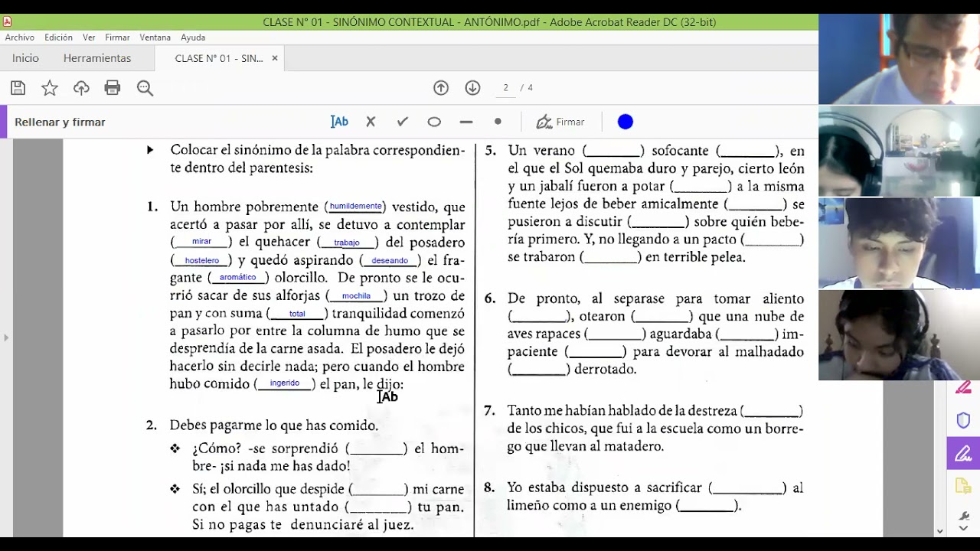Switch to the Herramientas tab

[x=97, y=58]
